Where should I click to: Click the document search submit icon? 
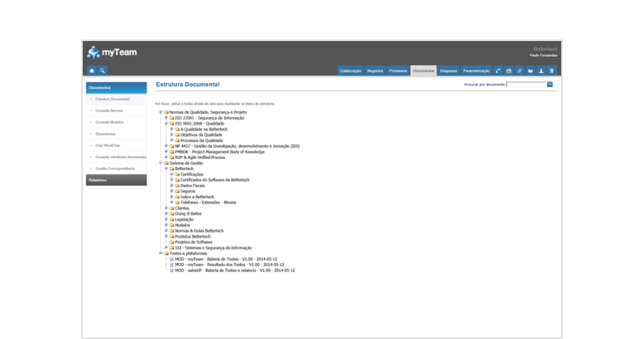(x=550, y=84)
